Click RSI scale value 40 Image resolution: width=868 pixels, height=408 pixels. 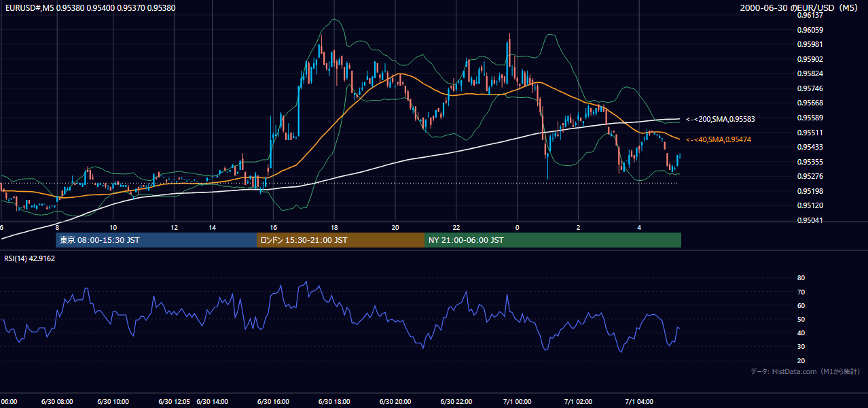tap(801, 333)
